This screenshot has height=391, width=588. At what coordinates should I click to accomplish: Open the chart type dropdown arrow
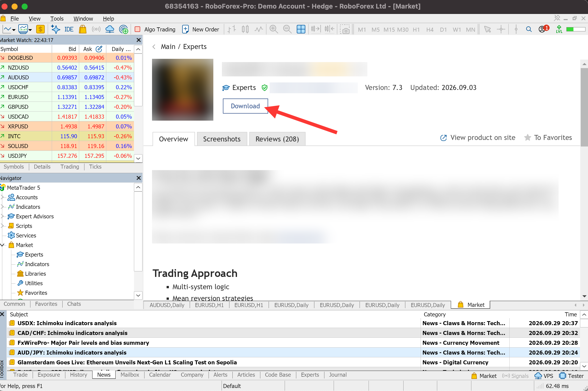pos(14,30)
